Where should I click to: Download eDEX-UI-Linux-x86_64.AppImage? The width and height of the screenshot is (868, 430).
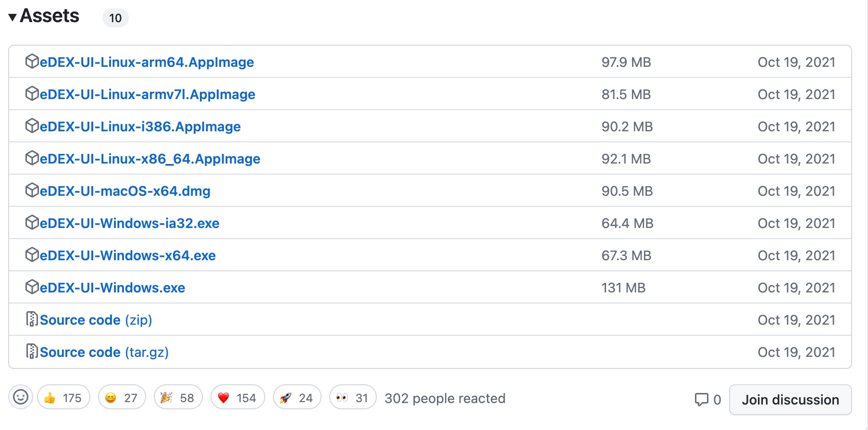click(150, 159)
